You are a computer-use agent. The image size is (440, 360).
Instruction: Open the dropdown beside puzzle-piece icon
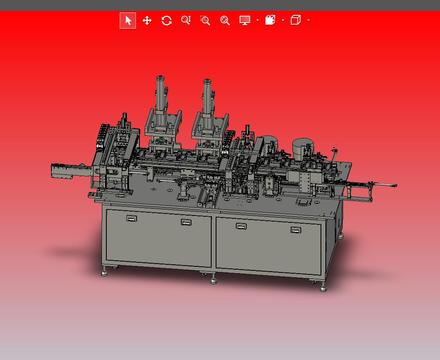[x=283, y=20]
